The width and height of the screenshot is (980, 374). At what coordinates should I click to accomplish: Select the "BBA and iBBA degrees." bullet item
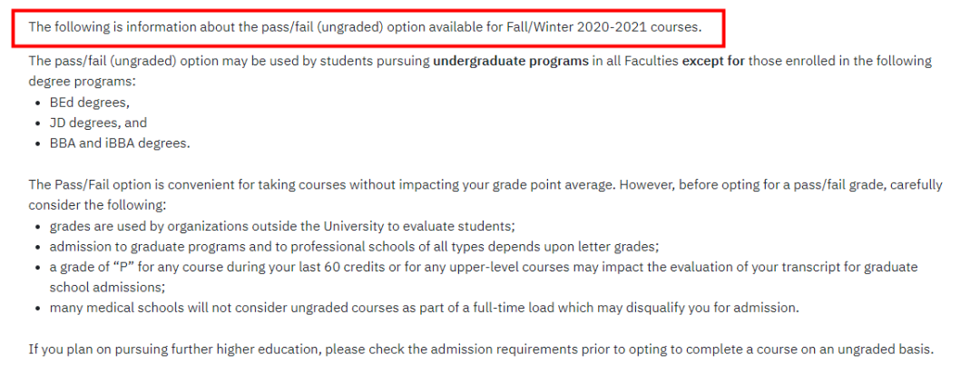(120, 143)
